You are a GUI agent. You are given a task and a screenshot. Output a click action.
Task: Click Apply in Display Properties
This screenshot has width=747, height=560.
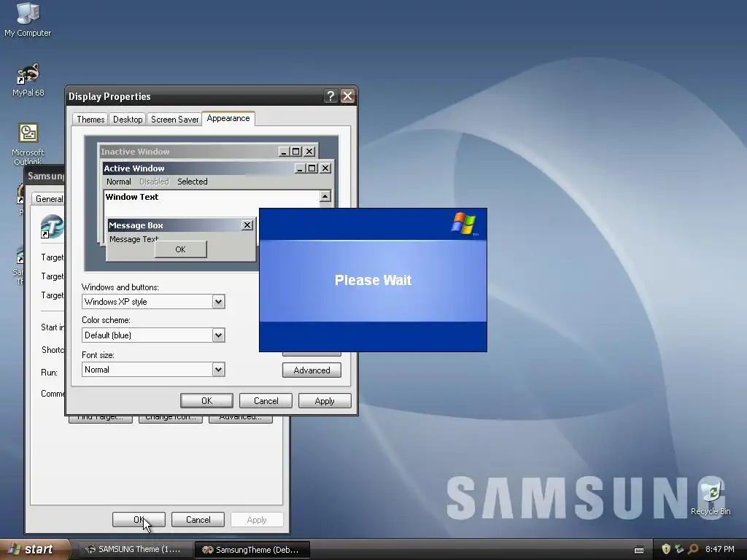coord(325,401)
